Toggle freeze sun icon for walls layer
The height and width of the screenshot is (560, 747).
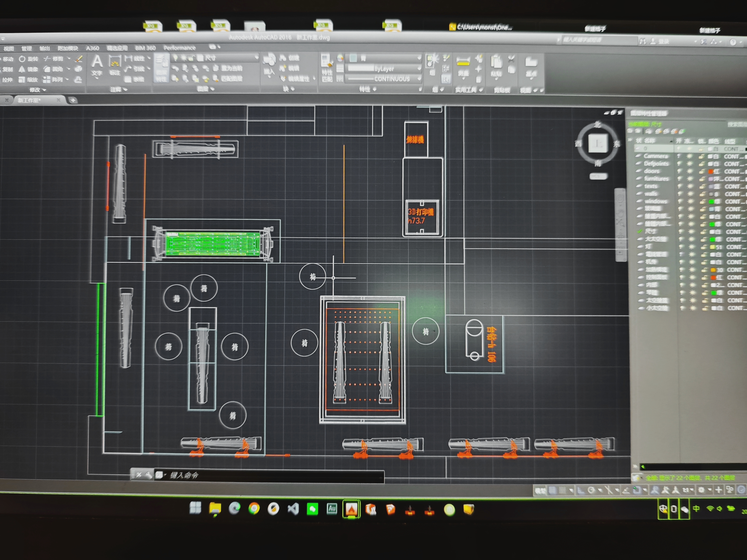pos(690,194)
